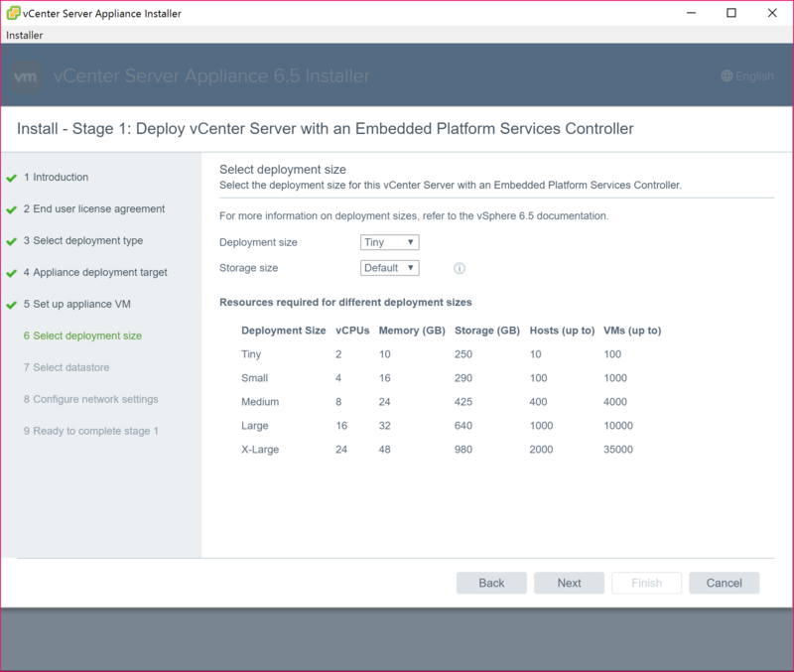Go to step 4 Appliance deployment target

pos(95,272)
